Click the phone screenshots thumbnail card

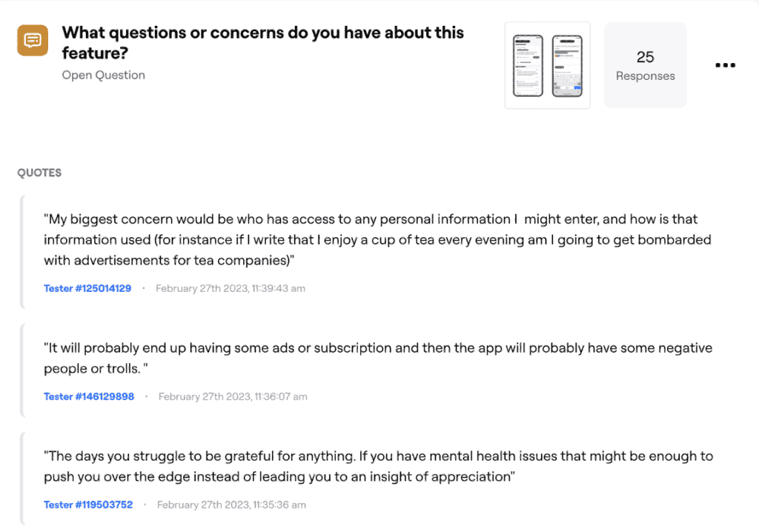click(547, 64)
